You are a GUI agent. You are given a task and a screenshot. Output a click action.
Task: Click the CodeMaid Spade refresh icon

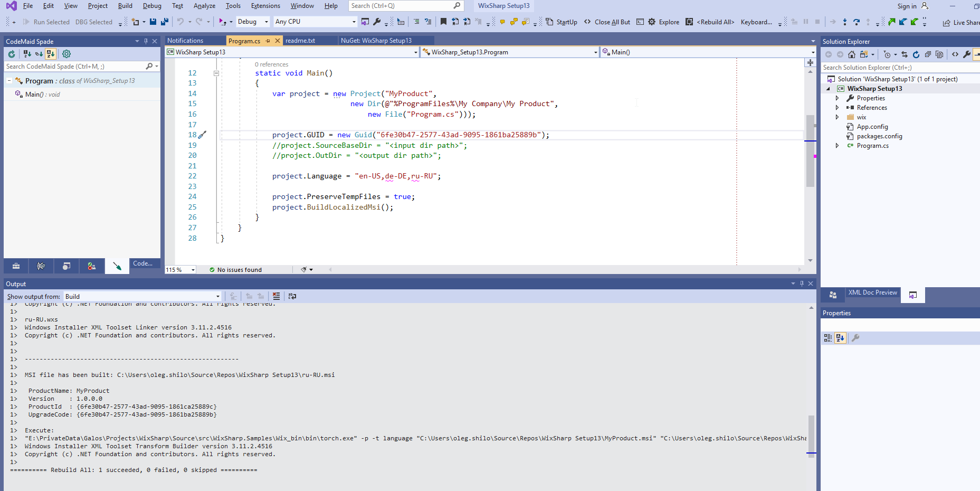(x=12, y=54)
